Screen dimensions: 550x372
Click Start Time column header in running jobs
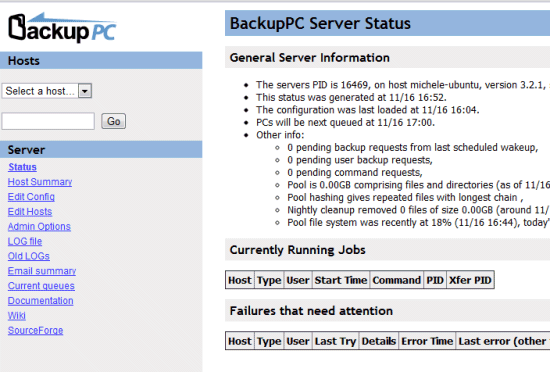[x=341, y=280]
